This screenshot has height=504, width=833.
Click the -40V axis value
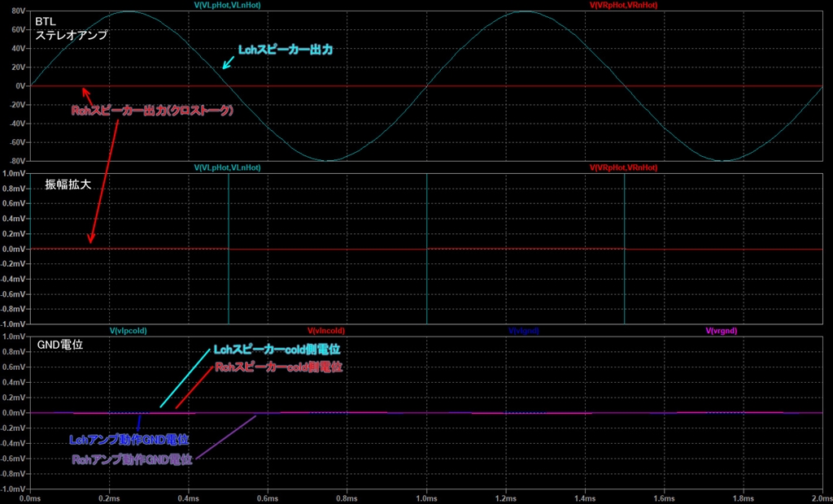[18, 124]
